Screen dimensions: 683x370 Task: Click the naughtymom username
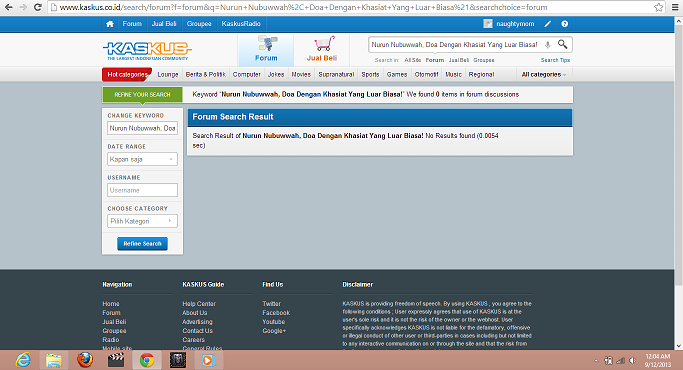tap(515, 24)
